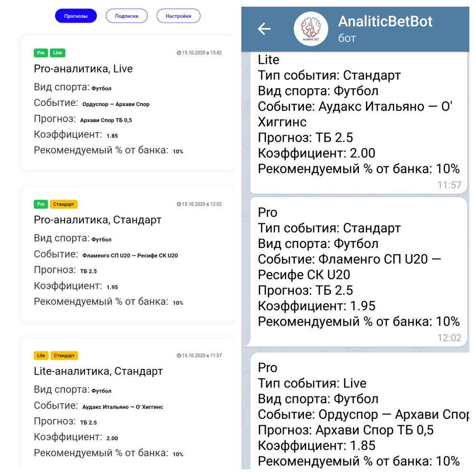Click Стандарт badge on Pro-аналитика card
The height and width of the screenshot is (476, 476).
(x=63, y=204)
